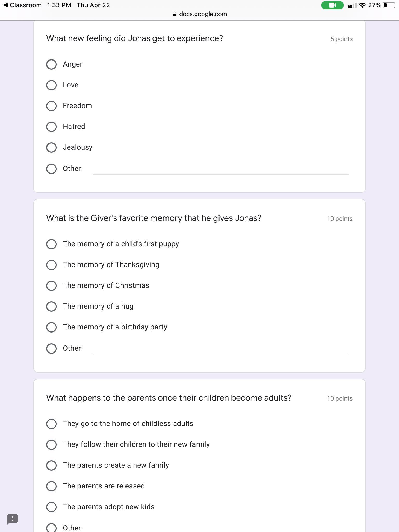This screenshot has width=399, height=532.
Task: Choose The memory of a hug
Action: pyautogui.click(x=51, y=307)
